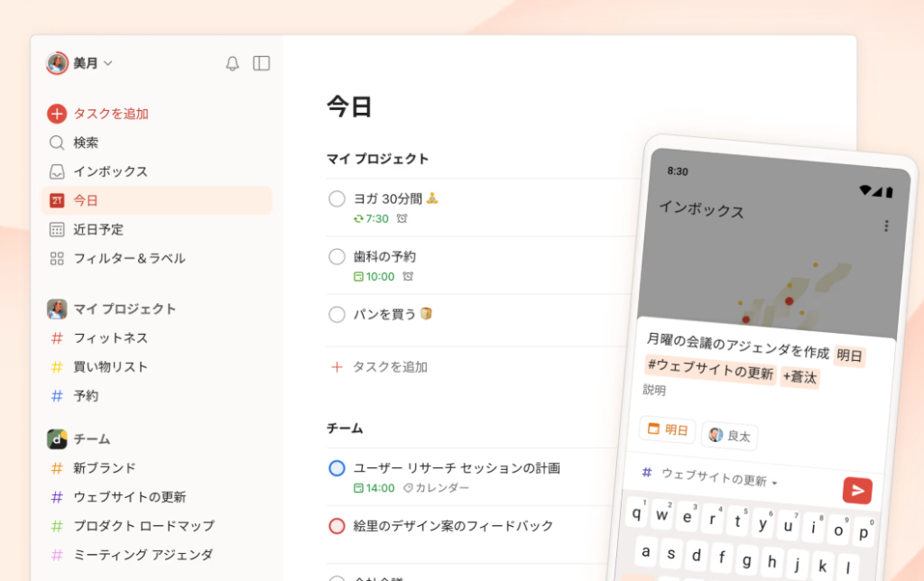924x581 pixels.
Task: Open the インボックス inbox tray icon
Action: pyautogui.click(x=57, y=171)
